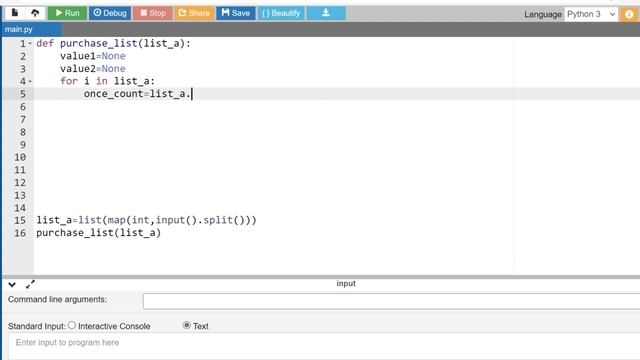Place cursor on line 16 purchase_list(list_a) call
This screenshot has height=360, width=640.
pyautogui.click(x=98, y=233)
